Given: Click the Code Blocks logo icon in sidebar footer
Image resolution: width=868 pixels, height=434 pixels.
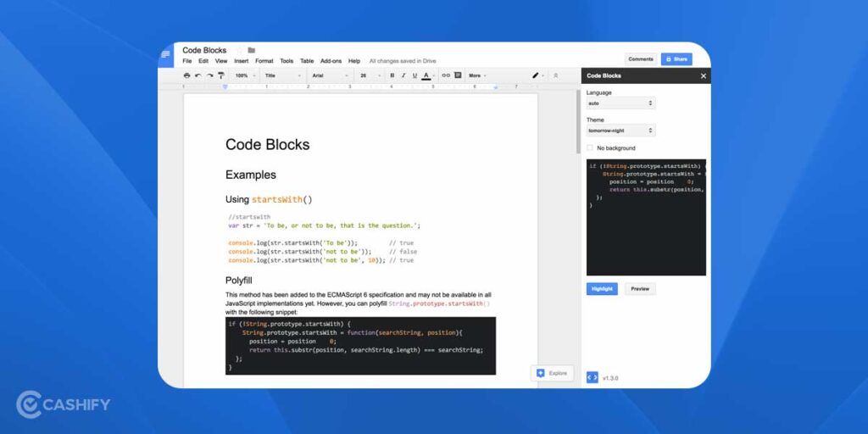Looking at the screenshot, I should [x=593, y=377].
